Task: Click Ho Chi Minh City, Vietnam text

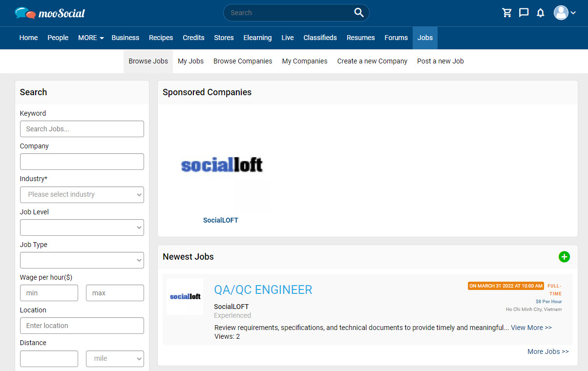Action: [534, 309]
